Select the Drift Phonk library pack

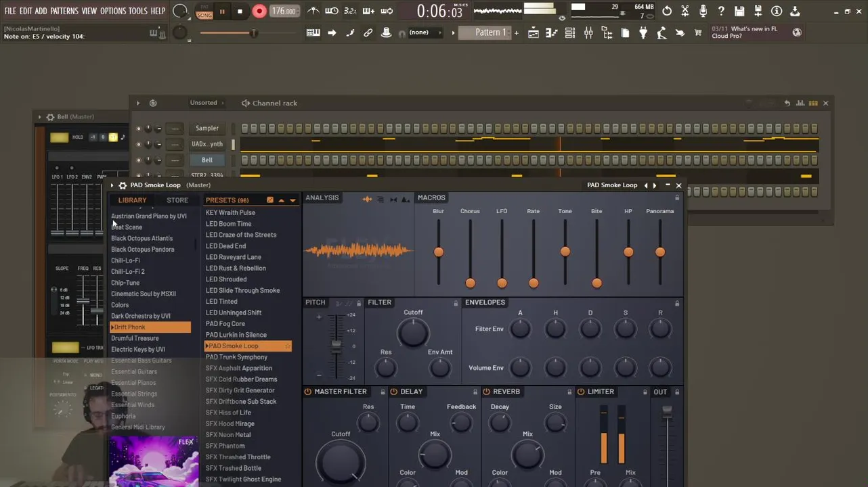click(x=150, y=327)
